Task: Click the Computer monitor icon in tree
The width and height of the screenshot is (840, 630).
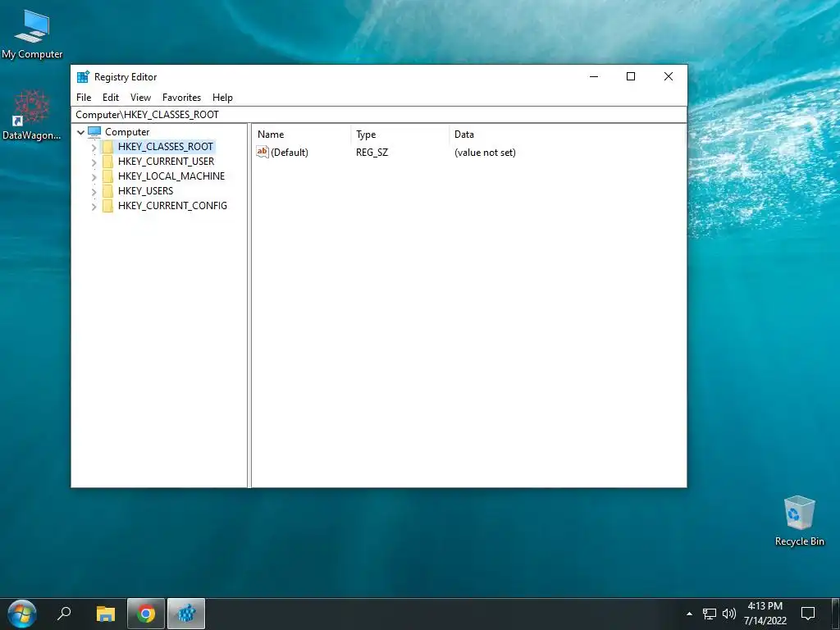Action: (94, 132)
